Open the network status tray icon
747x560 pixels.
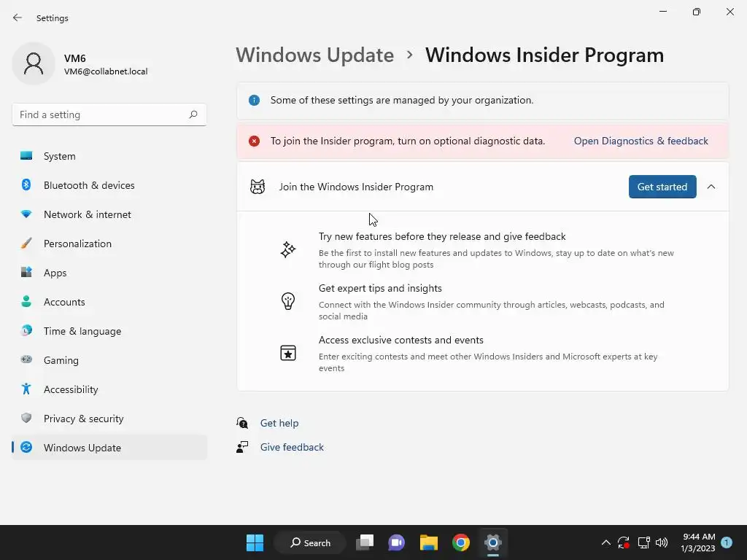coord(643,542)
